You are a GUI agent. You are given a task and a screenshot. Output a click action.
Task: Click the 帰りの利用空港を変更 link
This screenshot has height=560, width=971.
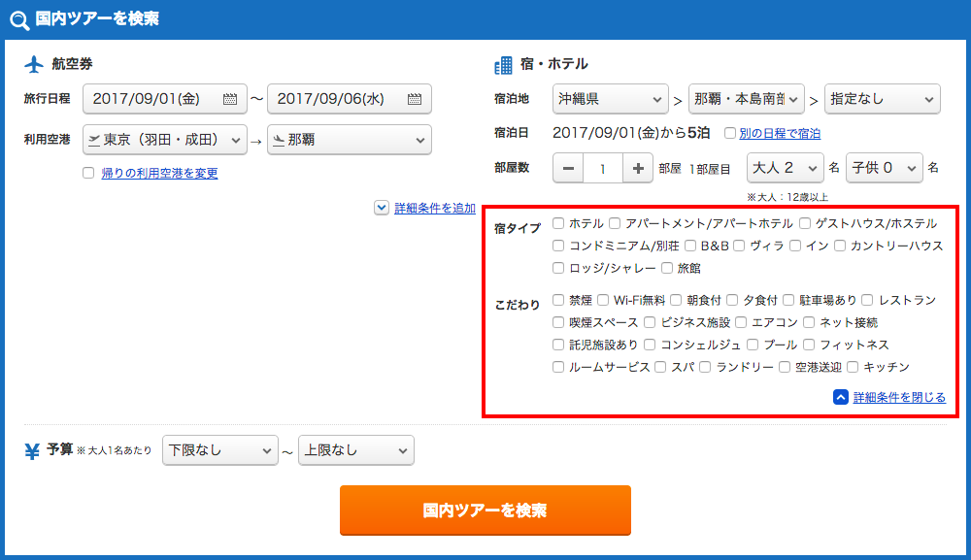pyautogui.click(x=160, y=174)
